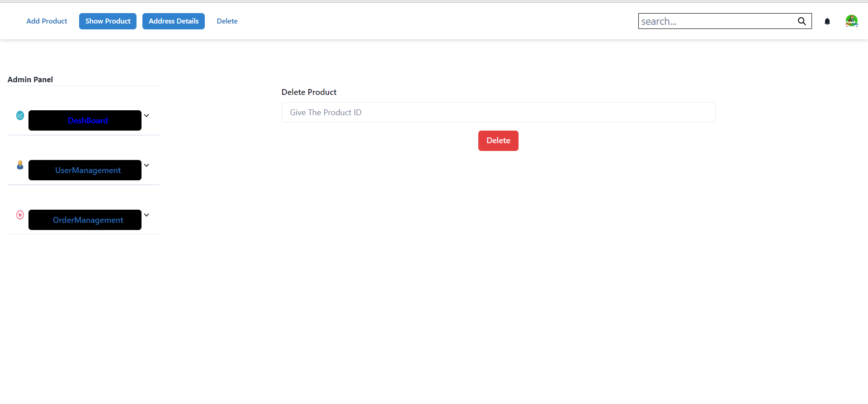Expand the UserManagement chevron
This screenshot has height=404, width=868.
coord(146,165)
